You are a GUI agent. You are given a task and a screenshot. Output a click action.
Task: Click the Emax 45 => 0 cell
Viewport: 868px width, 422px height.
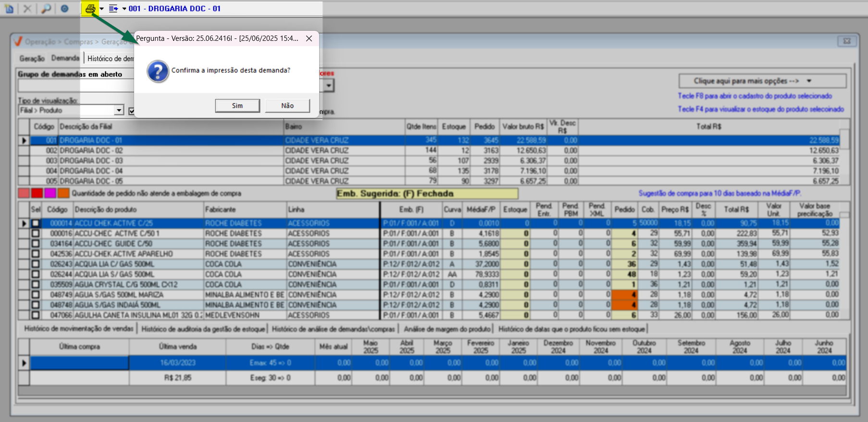coord(271,363)
